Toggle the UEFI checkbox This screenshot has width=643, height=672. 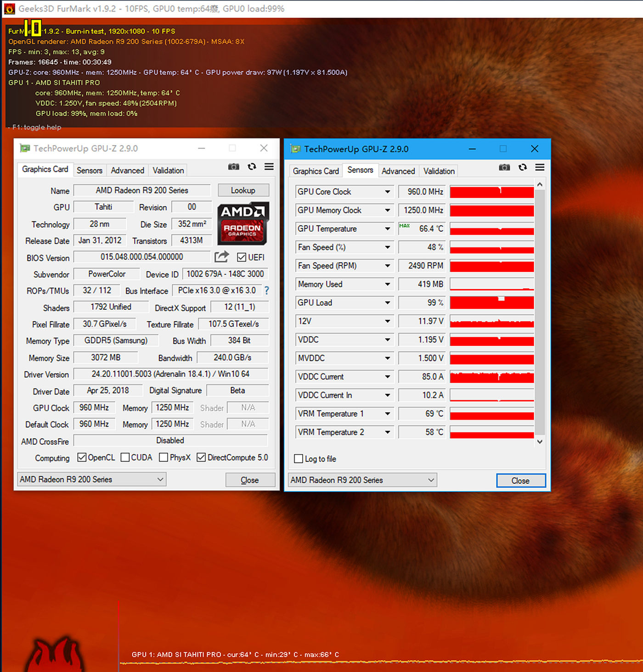point(242,258)
